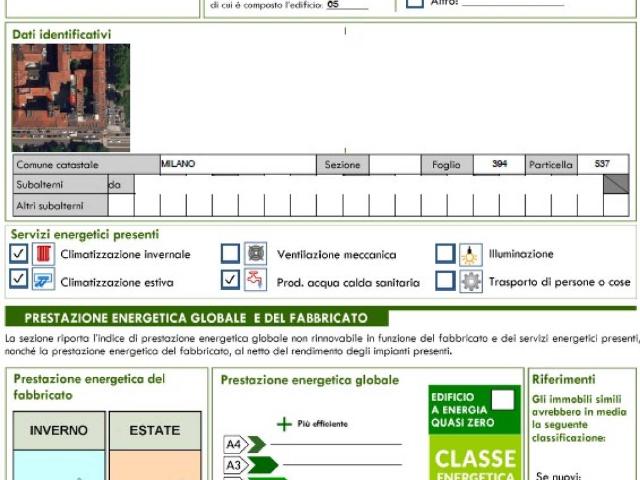Viewport: 640px width, 480px height.
Task: Click the summer cooling air conditioner icon
Action: [43, 280]
